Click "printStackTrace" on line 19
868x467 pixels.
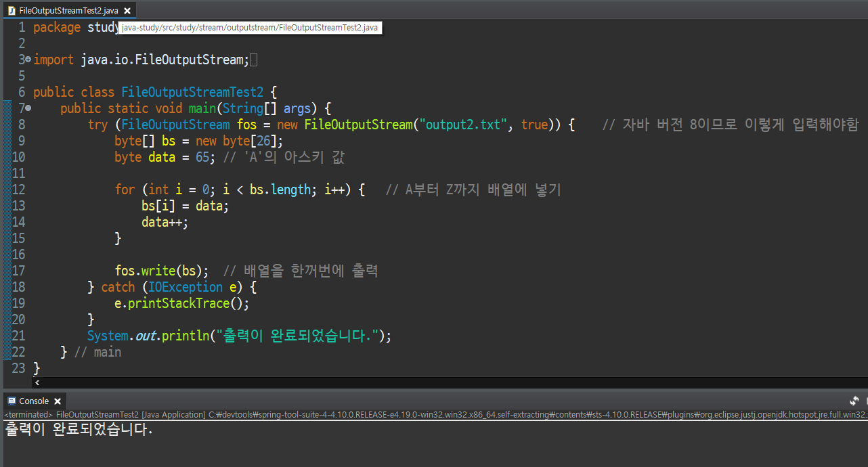click(179, 304)
